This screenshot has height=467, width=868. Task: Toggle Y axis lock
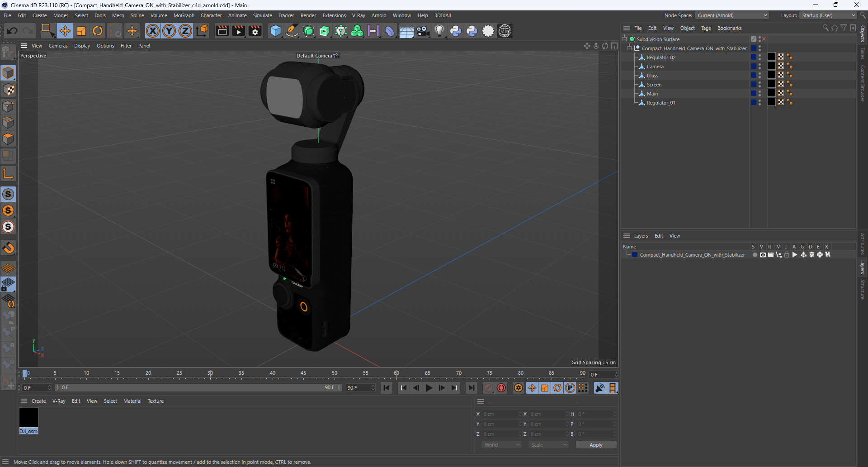tap(169, 31)
